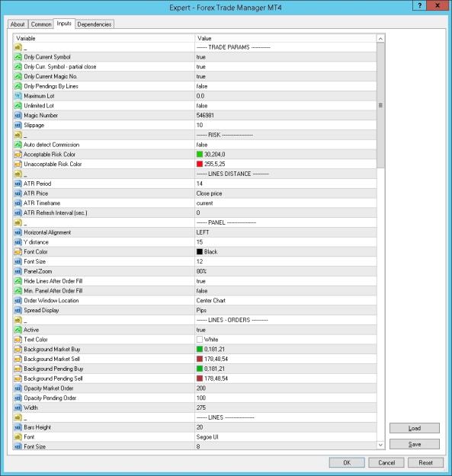Click the red Unacceptable Risk Color swatch
Viewport: 452px width, 476px height.
[x=200, y=165]
